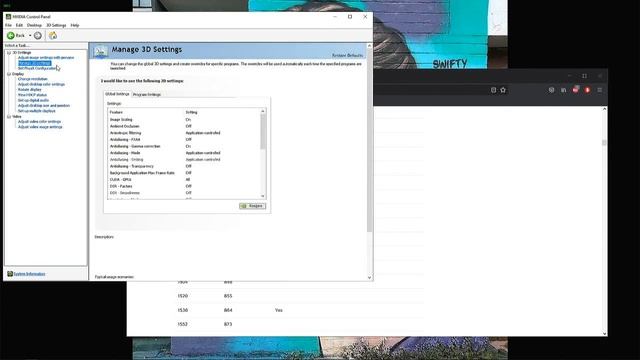
Task: Select the CUDA - GPUs row
Action: (184, 179)
